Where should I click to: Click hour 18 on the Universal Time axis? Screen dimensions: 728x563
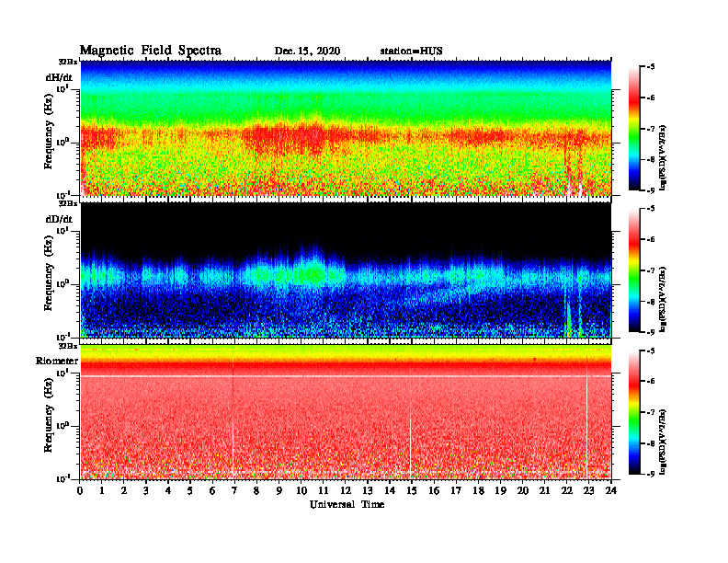pos(478,491)
